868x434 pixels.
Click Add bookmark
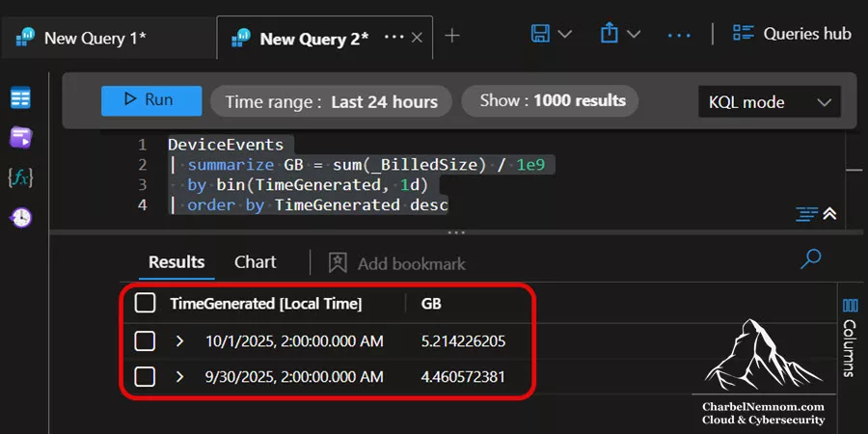397,263
